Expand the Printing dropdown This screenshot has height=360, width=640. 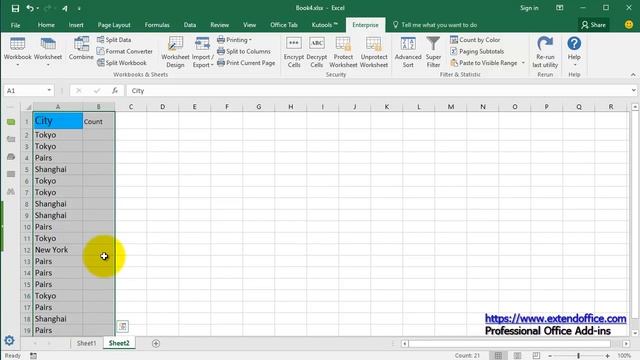(235, 40)
